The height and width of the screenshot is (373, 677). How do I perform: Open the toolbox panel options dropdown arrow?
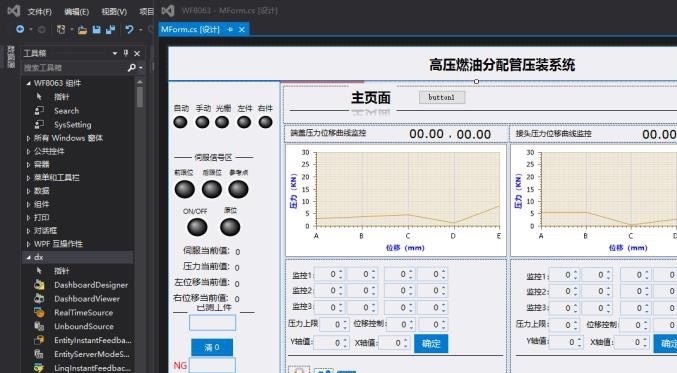click(115, 53)
